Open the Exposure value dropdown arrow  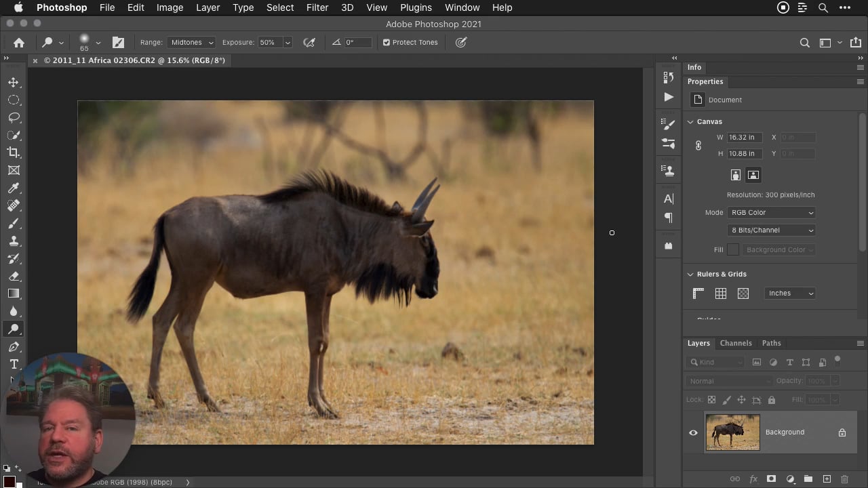[x=288, y=42]
